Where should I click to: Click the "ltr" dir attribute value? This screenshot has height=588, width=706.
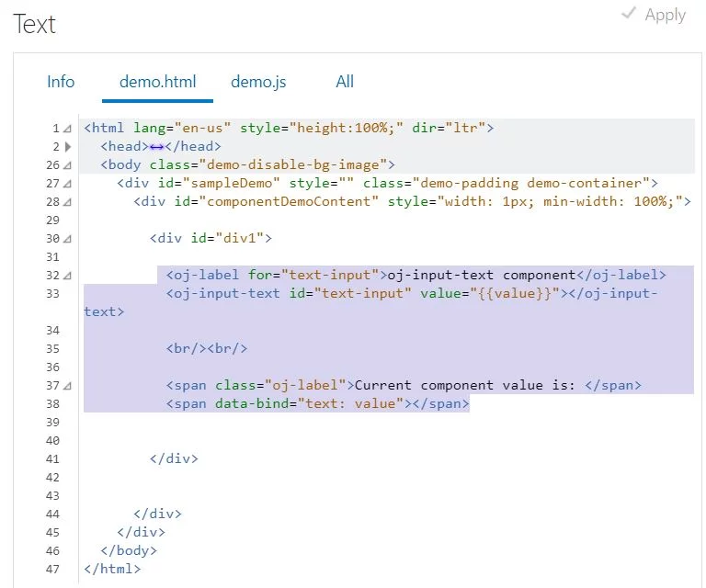(465, 129)
